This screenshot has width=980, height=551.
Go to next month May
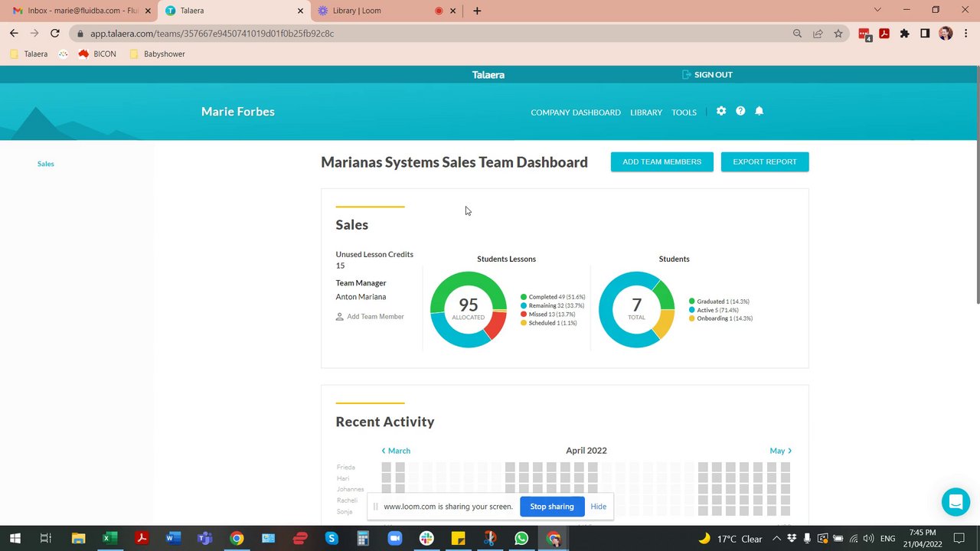(781, 451)
